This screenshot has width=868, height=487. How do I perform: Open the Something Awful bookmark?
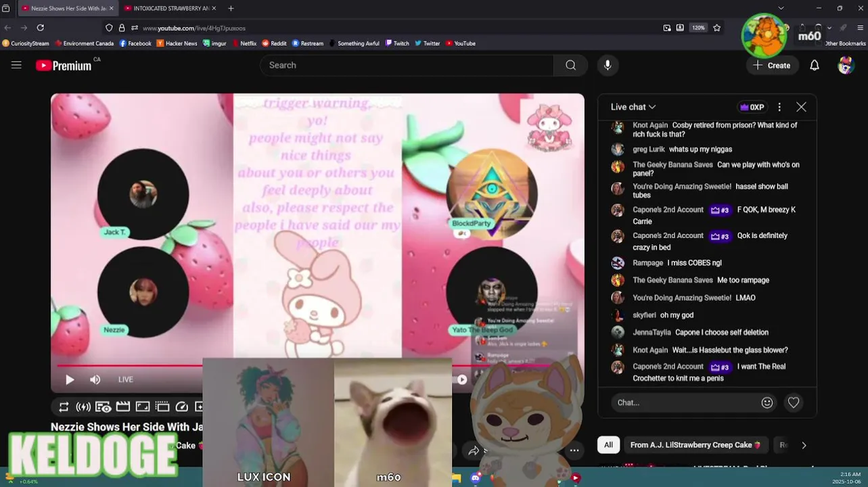point(355,43)
